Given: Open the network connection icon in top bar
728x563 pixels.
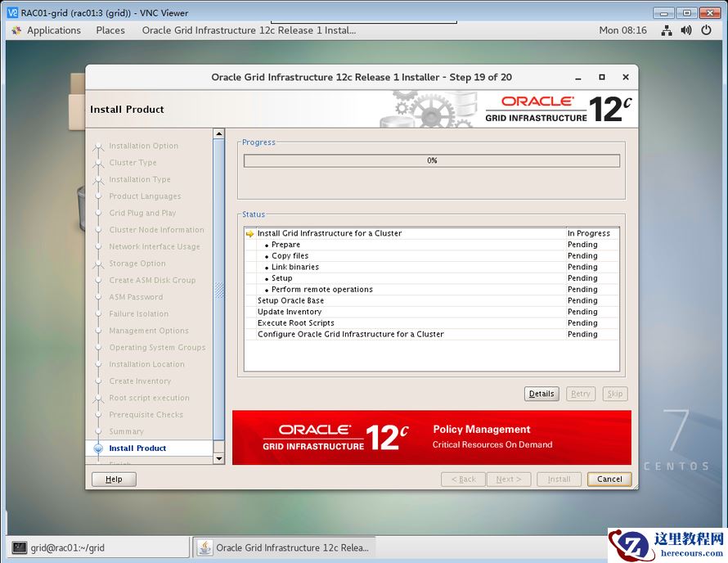Looking at the screenshot, I should click(x=667, y=30).
